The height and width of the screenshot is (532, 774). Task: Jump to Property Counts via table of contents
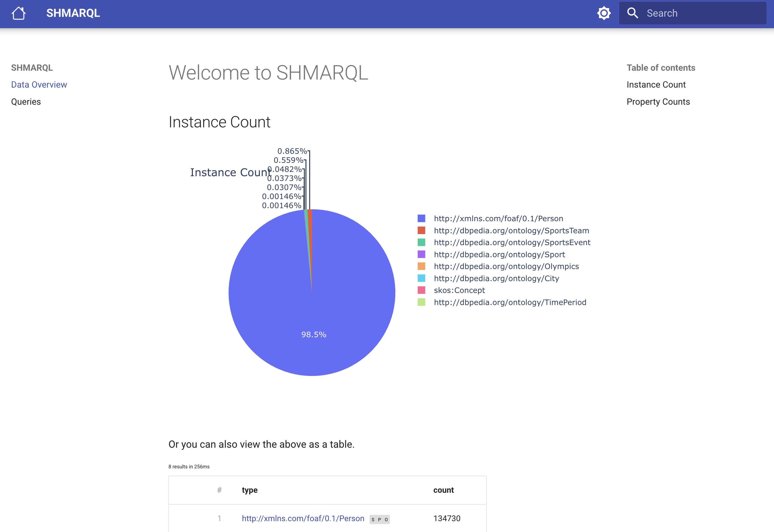coord(658,102)
